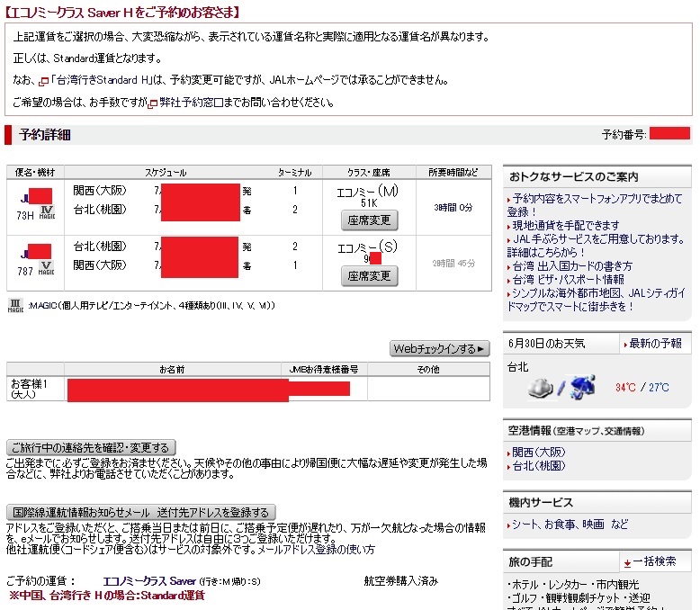Click the 旅の手配 heading
The height and width of the screenshot is (610, 700).
[x=530, y=561]
